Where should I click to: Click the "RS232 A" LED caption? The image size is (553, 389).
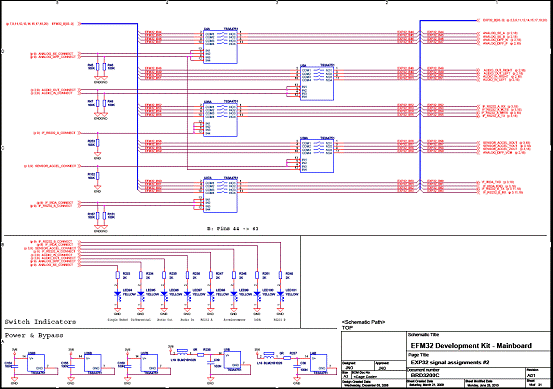pos(207,320)
